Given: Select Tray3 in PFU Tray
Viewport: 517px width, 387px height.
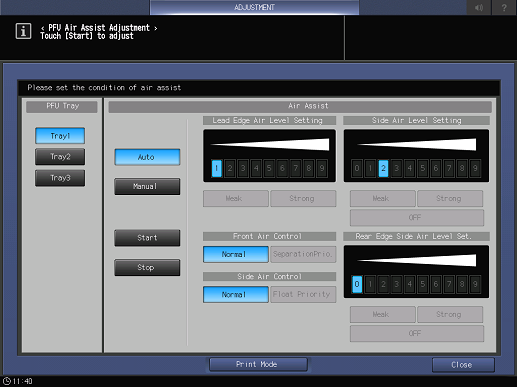Looking at the screenshot, I should (60, 178).
